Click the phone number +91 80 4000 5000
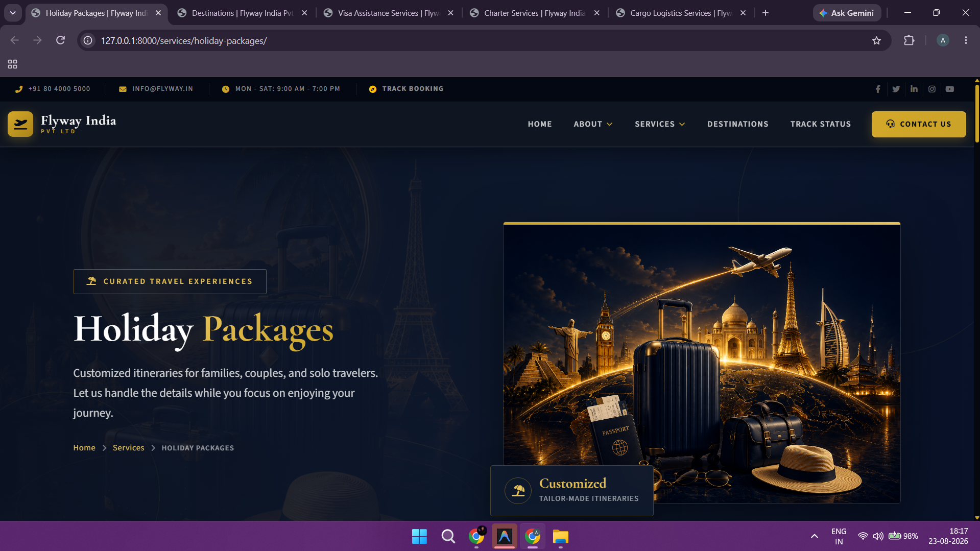 pyautogui.click(x=59, y=89)
